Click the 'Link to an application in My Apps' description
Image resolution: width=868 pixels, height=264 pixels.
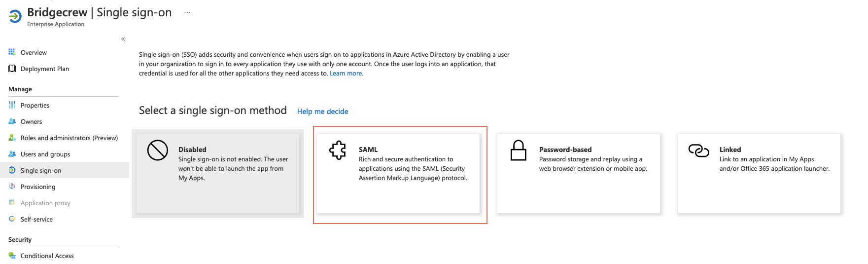(774, 164)
